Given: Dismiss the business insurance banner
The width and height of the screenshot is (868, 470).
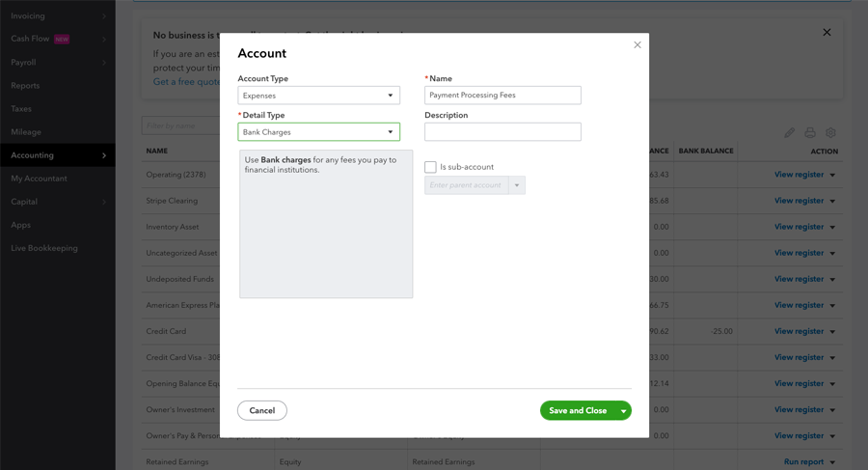Looking at the screenshot, I should [827, 33].
